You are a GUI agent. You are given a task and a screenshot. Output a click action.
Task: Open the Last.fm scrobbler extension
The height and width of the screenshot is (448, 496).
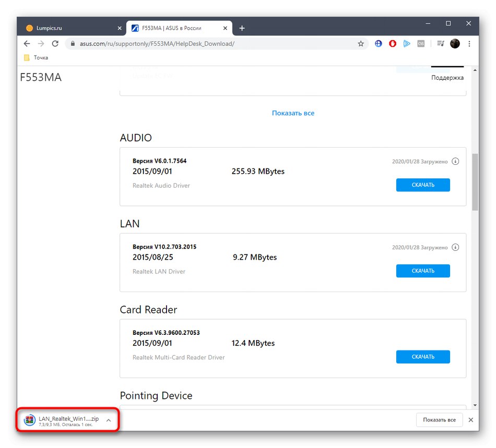click(421, 44)
